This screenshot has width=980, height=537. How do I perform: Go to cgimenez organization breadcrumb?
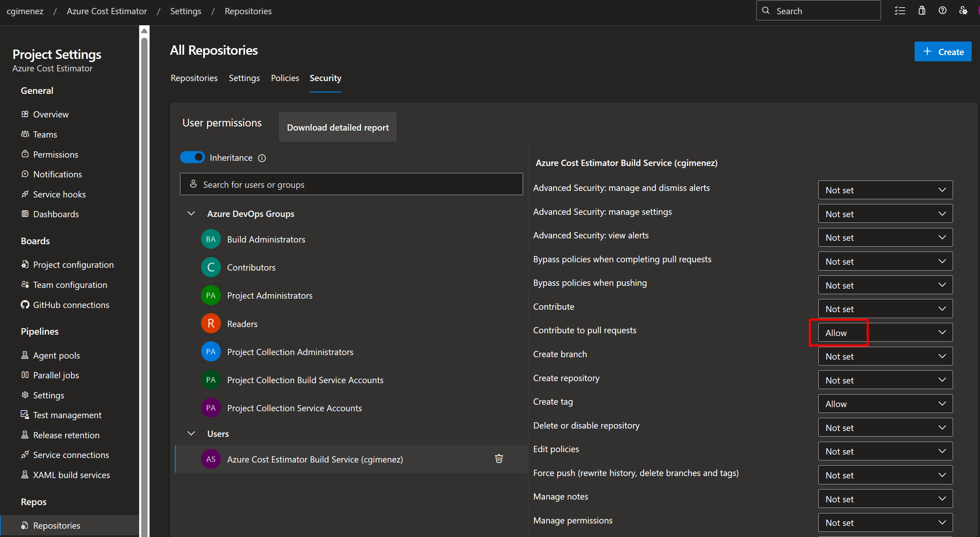(x=25, y=11)
